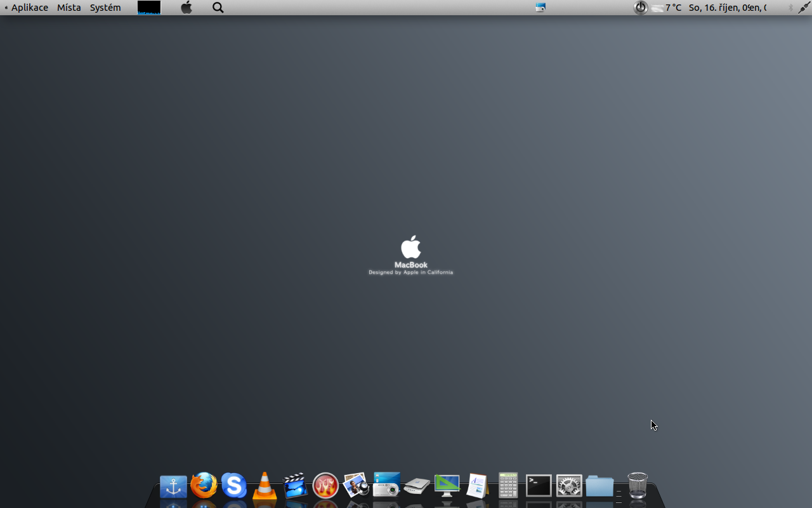Click the Apple logo in top panel

tap(187, 8)
